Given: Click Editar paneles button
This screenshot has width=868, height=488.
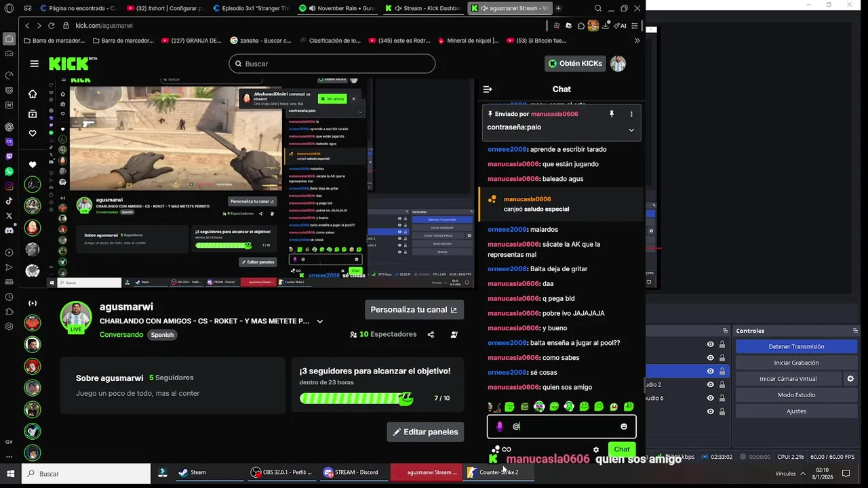Looking at the screenshot, I should 425,432.
